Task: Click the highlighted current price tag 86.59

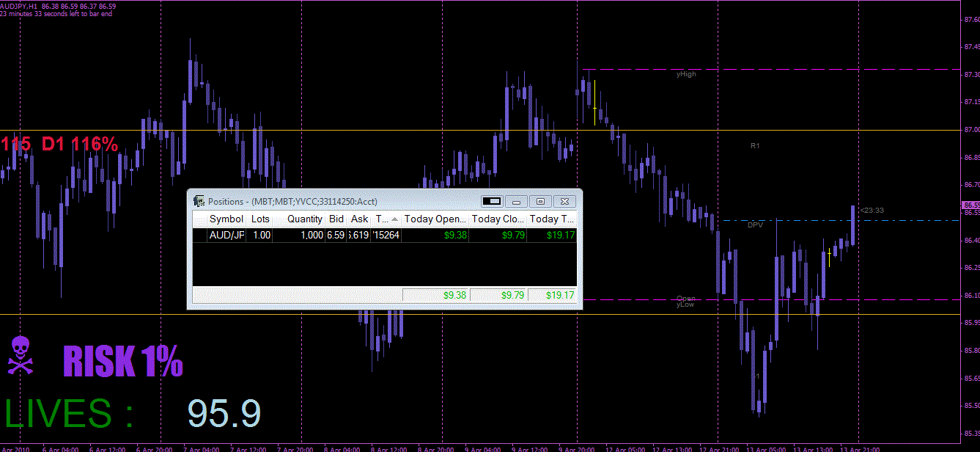Action: coord(971,205)
